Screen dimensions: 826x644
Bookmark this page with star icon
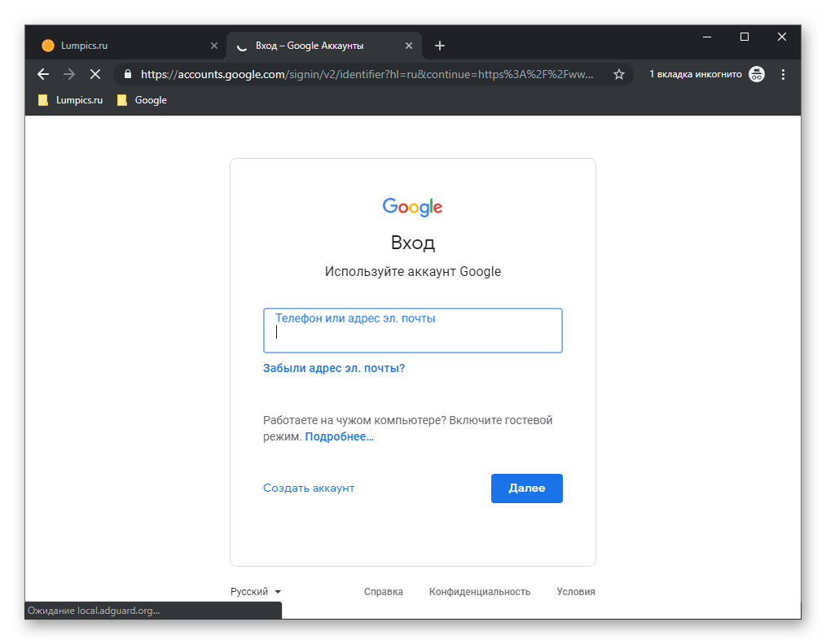(x=618, y=74)
